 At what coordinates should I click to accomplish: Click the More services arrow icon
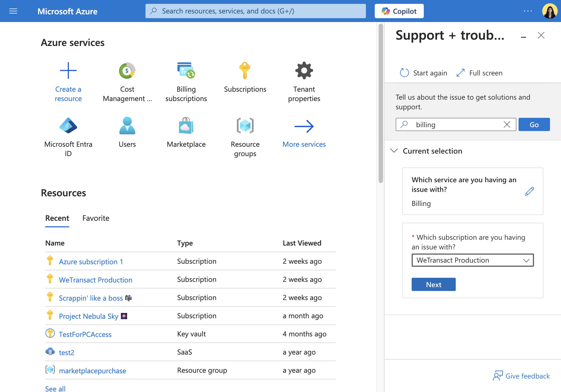[x=304, y=126]
